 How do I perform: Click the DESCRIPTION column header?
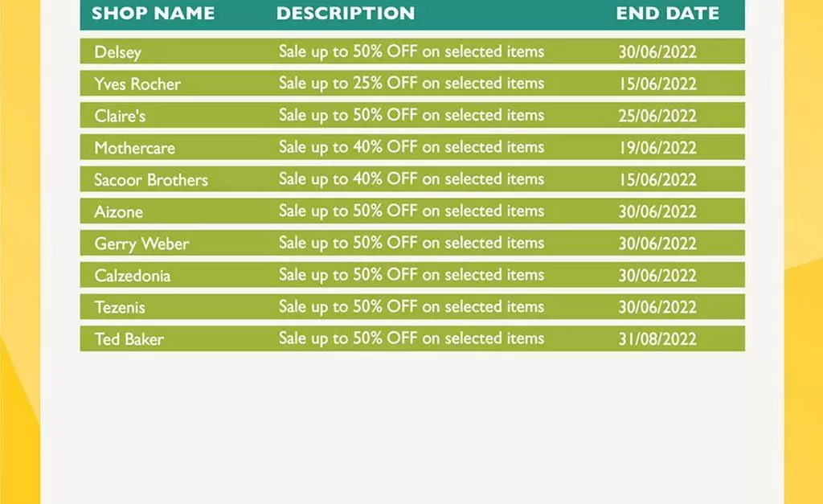[346, 14]
